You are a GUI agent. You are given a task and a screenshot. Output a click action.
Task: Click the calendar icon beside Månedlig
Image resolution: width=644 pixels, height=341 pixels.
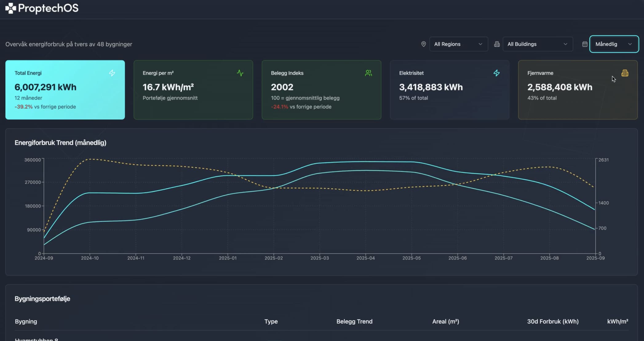[585, 44]
